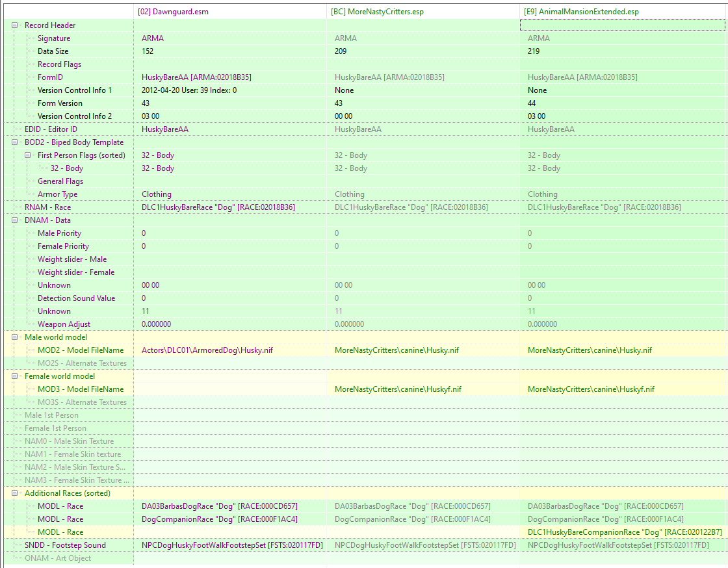Click Dawnguard's NPCDogHuskyFootWalkFootstepSet cell
728x568 pixels.
tap(232, 545)
